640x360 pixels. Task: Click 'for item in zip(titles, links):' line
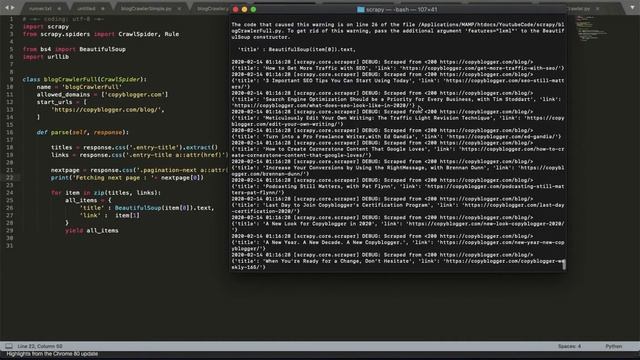pyautogui.click(x=106, y=193)
